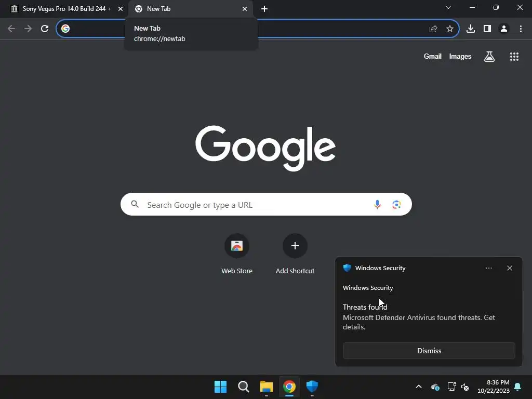Close the New Tab tab
532x399 pixels.
point(245,9)
